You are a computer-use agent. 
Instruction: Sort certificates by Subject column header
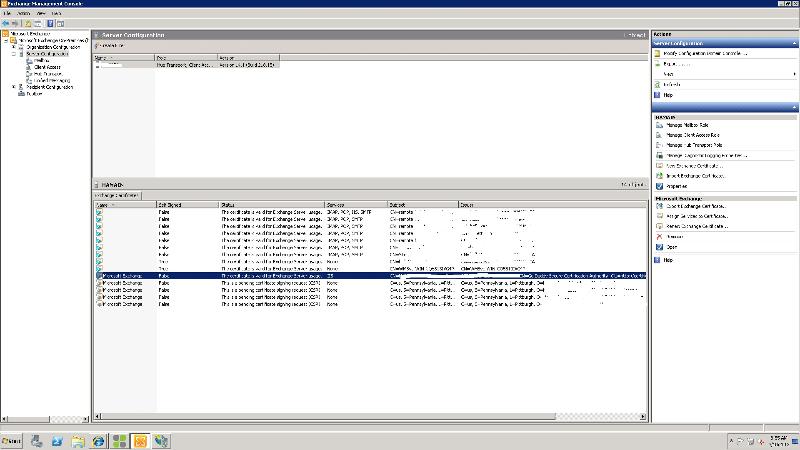(423, 205)
